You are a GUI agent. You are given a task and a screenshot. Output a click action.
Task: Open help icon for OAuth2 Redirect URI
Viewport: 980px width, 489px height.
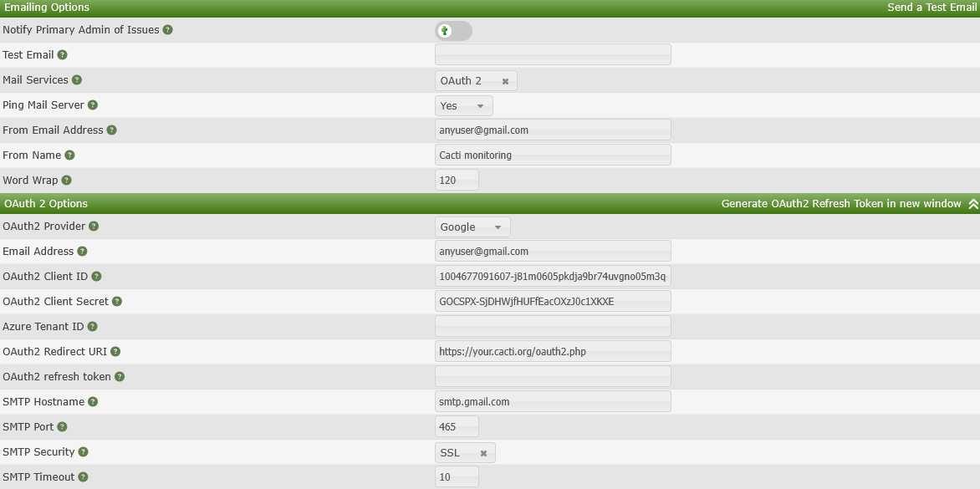115,352
